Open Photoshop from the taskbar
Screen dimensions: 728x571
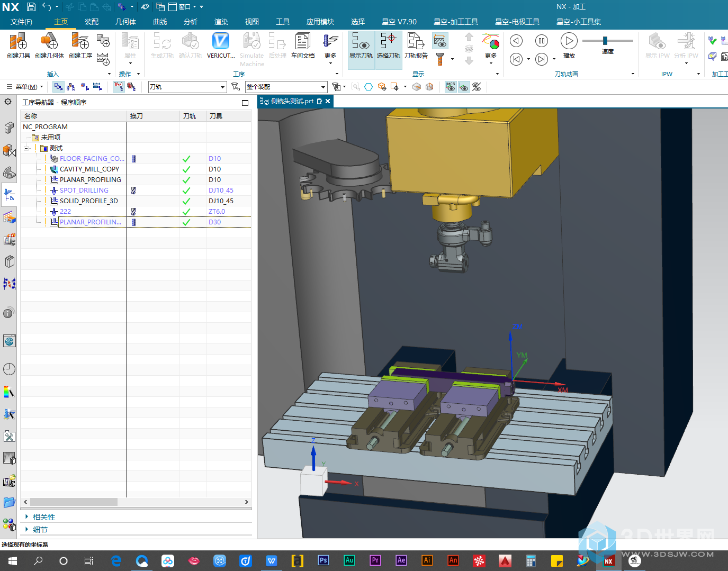click(323, 560)
